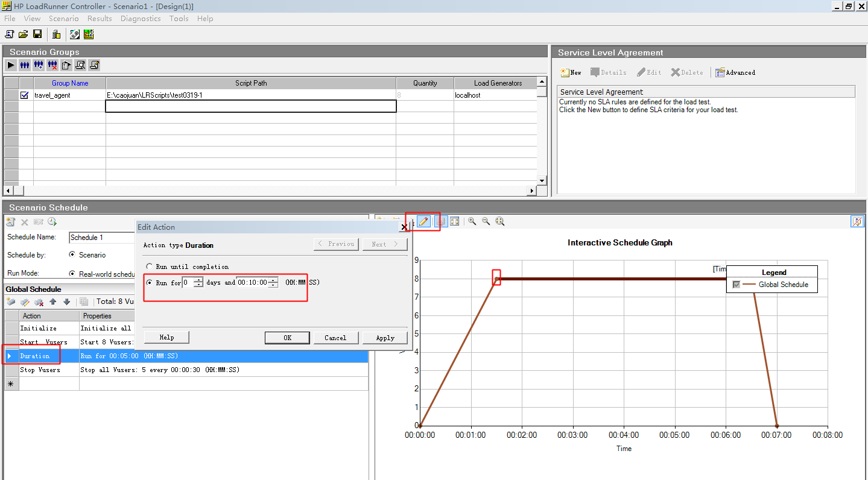Viewport: 868px width, 480px height.
Task: Click the full-screen graph icon
Action: [x=454, y=221]
